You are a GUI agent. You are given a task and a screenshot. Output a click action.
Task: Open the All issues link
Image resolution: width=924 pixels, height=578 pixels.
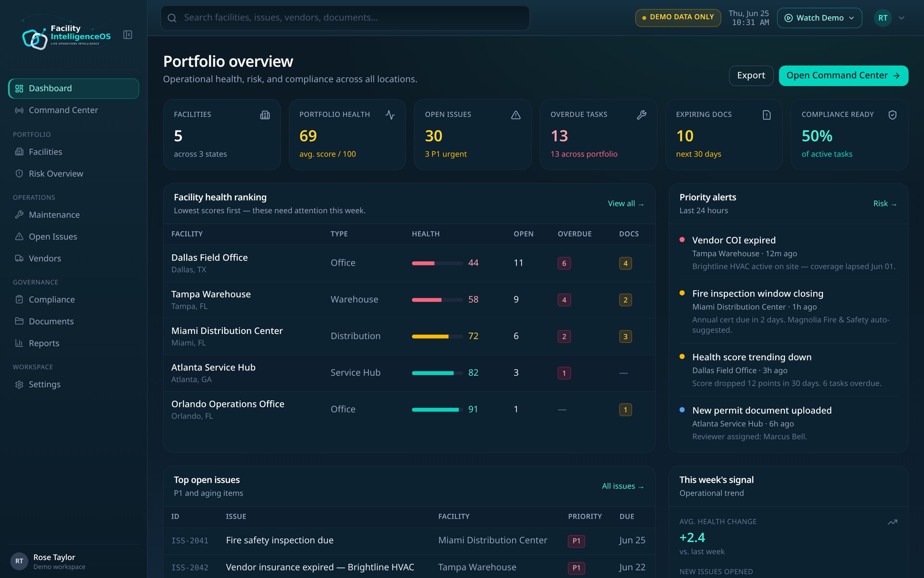tap(623, 486)
